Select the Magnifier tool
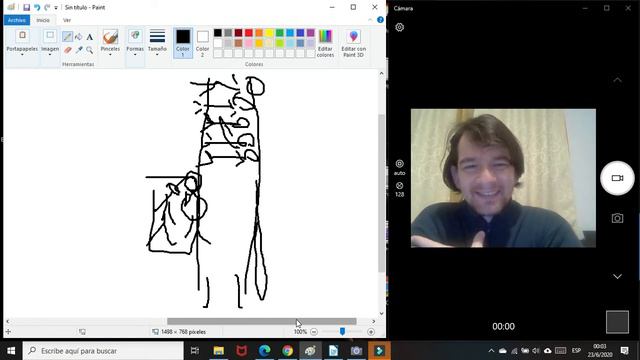 pyautogui.click(x=89, y=50)
